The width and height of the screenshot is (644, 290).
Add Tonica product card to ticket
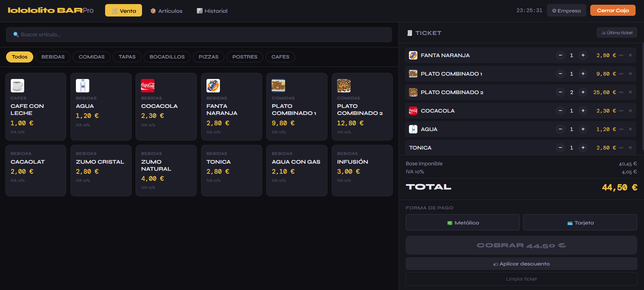[231, 170]
